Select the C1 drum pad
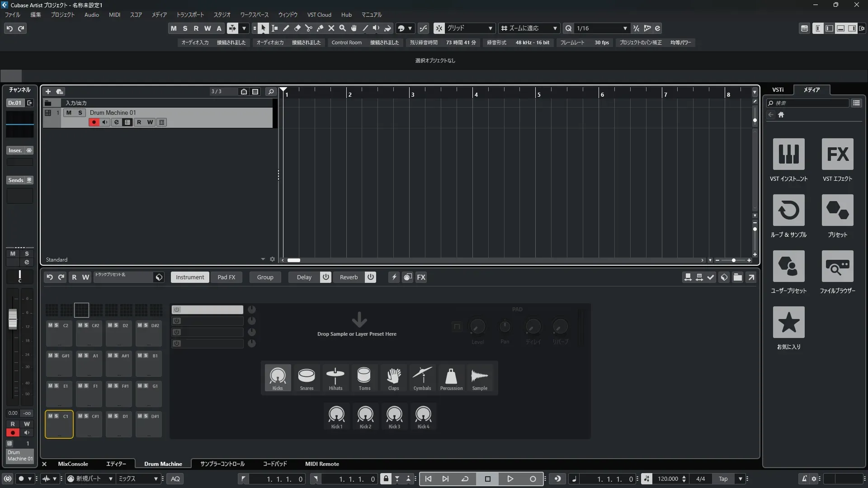Screen dimensions: 868x488 (x=59, y=427)
